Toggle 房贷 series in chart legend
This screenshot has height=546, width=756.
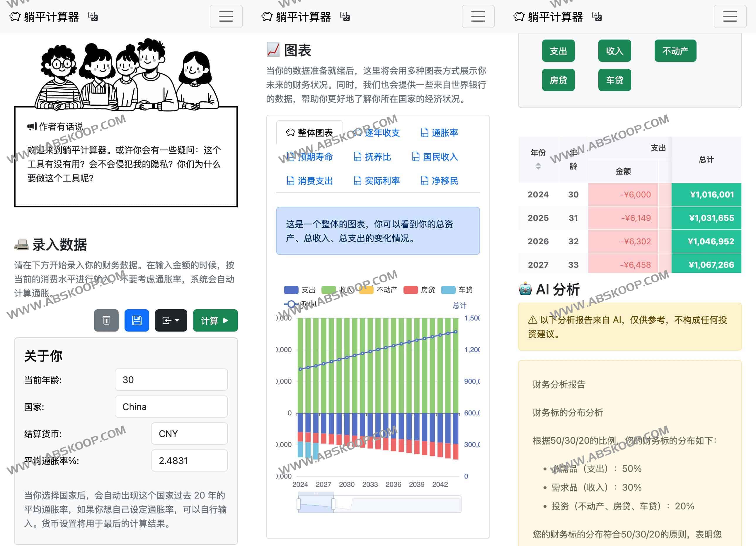click(419, 290)
